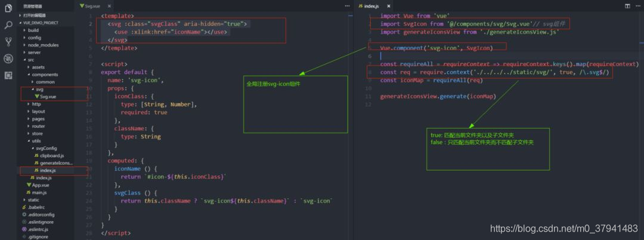The image size is (644, 240).
Task: Expand the assets folder arrow
Action: [x=29, y=67]
